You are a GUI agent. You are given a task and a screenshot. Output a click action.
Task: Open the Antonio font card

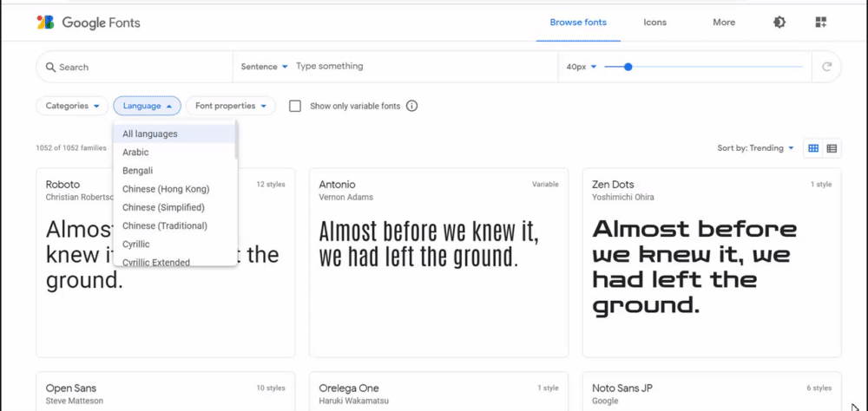438,263
